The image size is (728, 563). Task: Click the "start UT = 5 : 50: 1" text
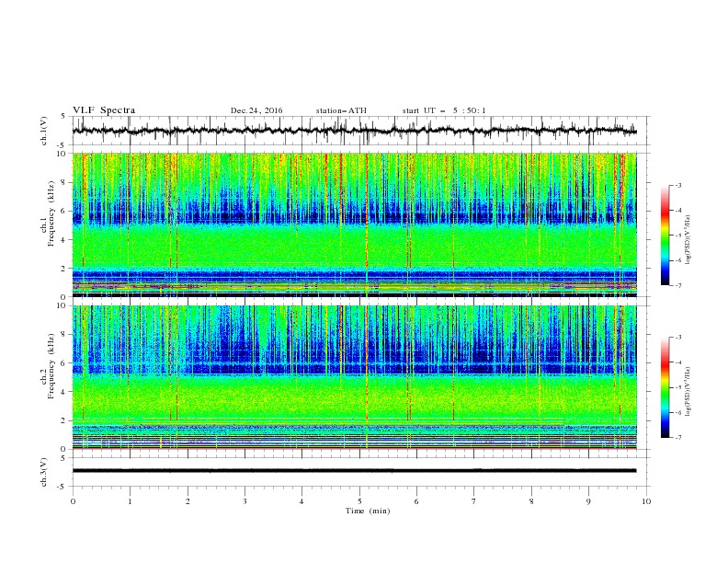(x=444, y=110)
